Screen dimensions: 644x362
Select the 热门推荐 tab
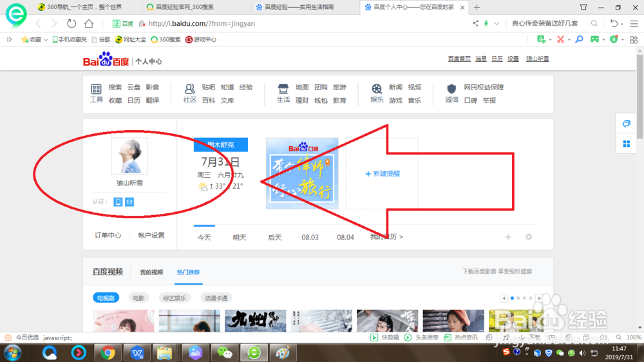click(188, 272)
